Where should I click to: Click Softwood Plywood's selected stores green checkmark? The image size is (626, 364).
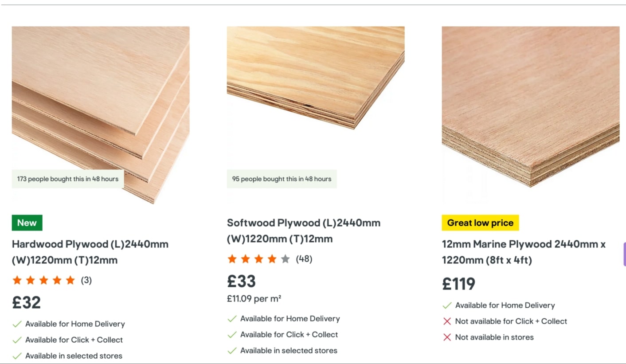[232, 351]
